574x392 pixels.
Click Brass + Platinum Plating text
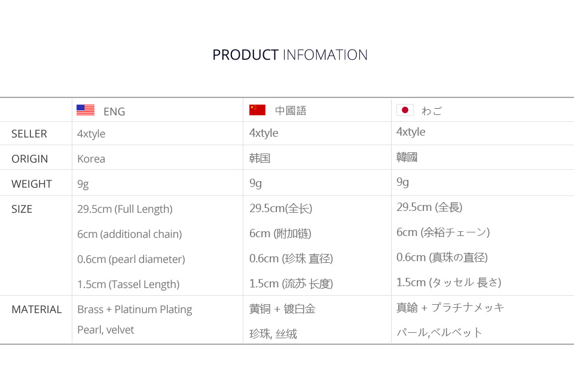coord(135,310)
